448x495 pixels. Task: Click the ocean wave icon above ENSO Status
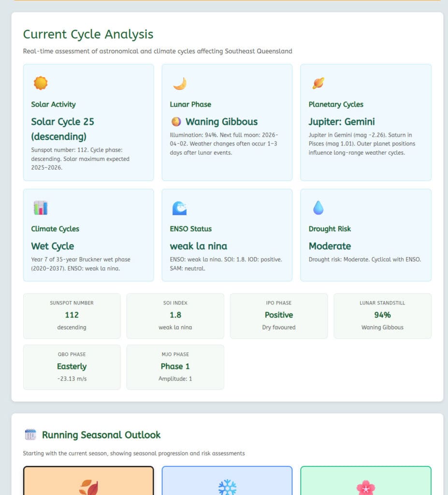(x=179, y=208)
